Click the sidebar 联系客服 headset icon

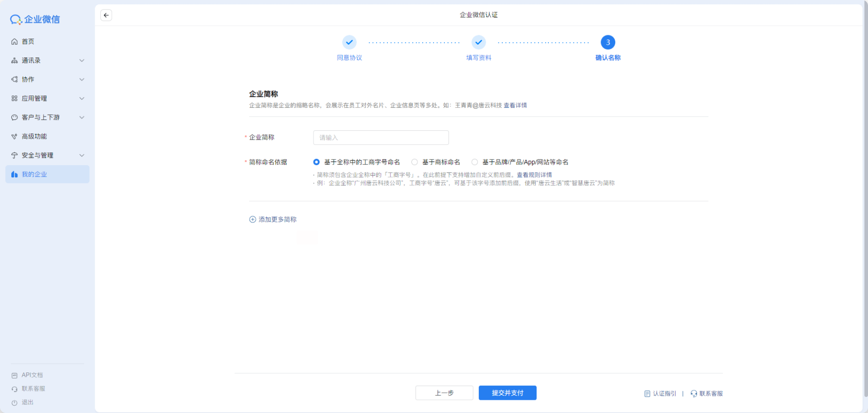[15, 389]
